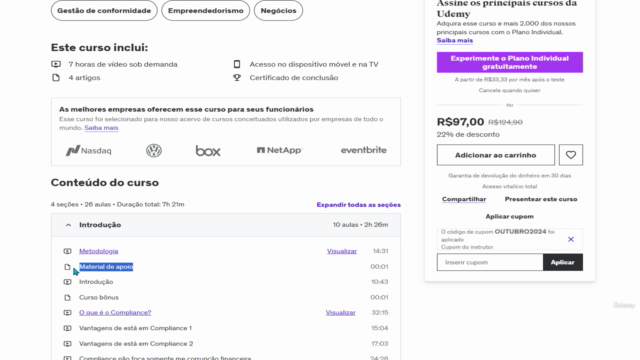Click the Introdução lesson row text

pos(96,282)
